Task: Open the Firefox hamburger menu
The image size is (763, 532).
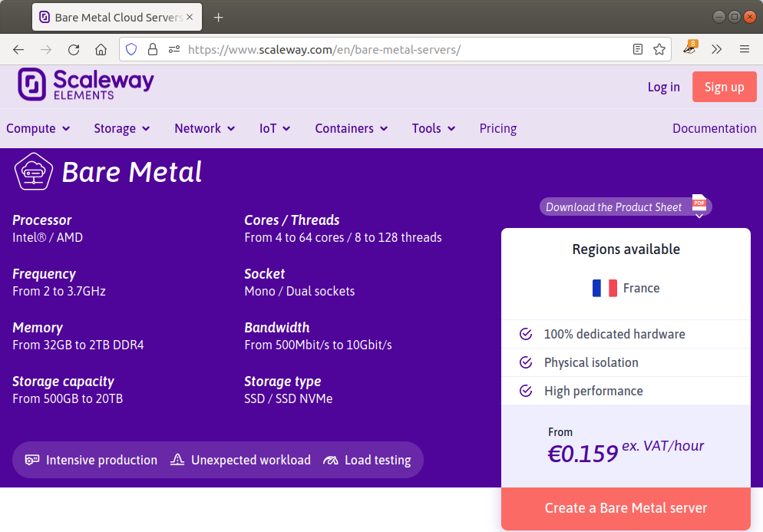Action: point(745,50)
